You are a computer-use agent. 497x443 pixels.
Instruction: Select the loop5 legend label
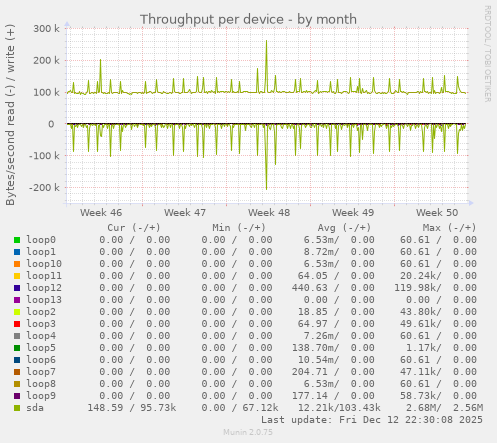(x=41, y=348)
